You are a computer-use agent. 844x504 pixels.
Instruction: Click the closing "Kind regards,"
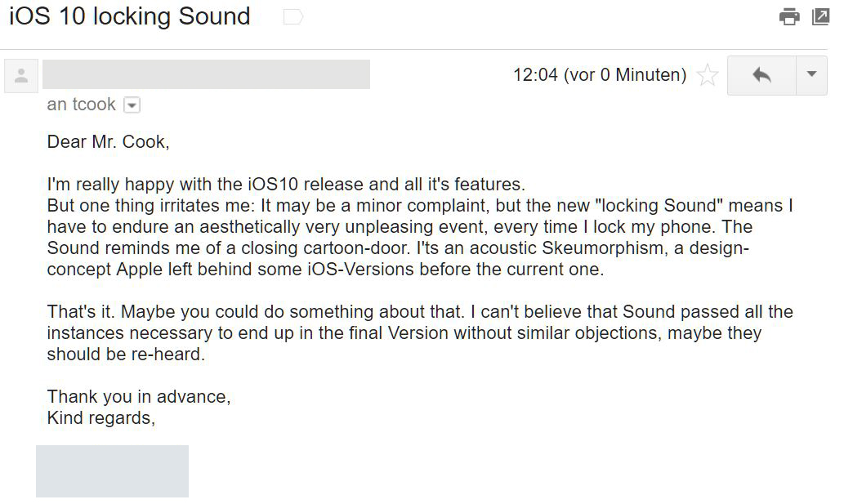101,418
